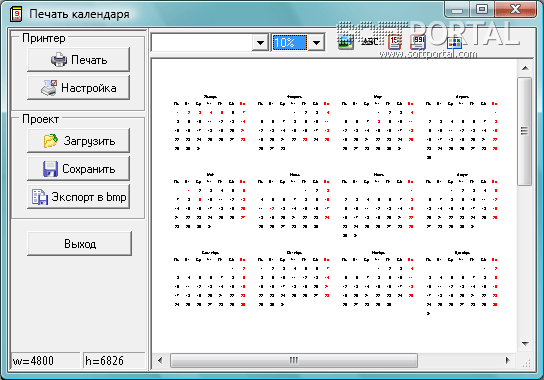544x380 pixels.
Task: Expand the empty combo box dropdown arrow
Action: (261, 43)
